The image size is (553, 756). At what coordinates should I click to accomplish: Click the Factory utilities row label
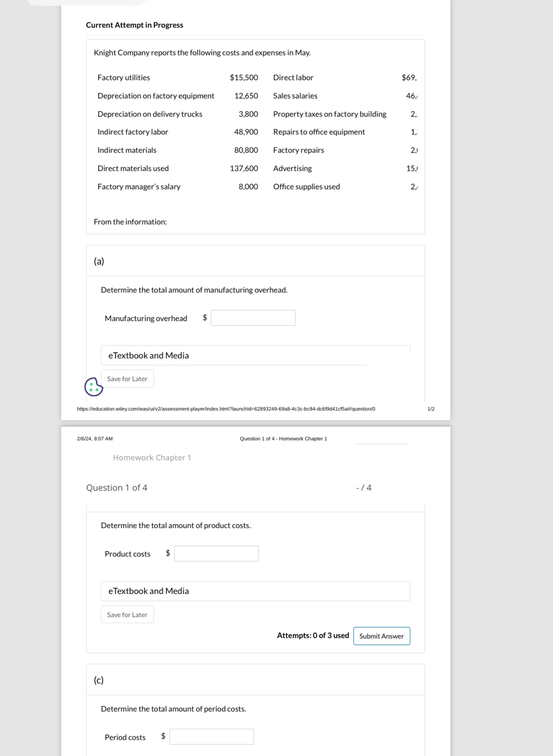pos(124,77)
